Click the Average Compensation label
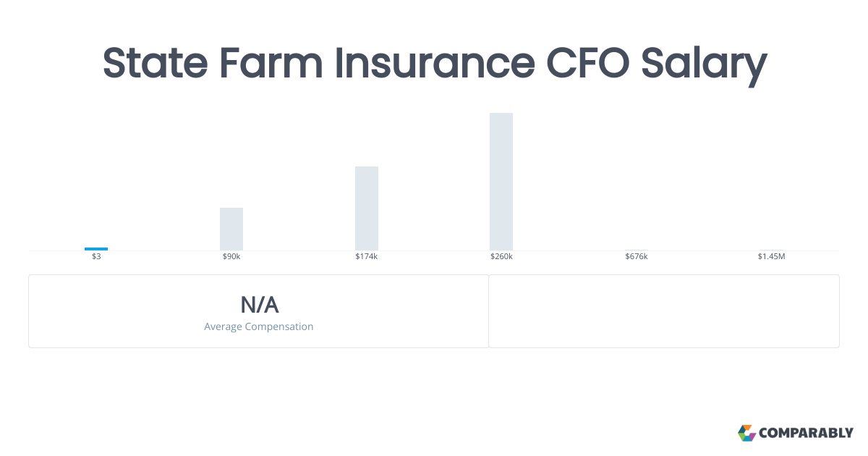This screenshot has width=868, height=456. (259, 326)
